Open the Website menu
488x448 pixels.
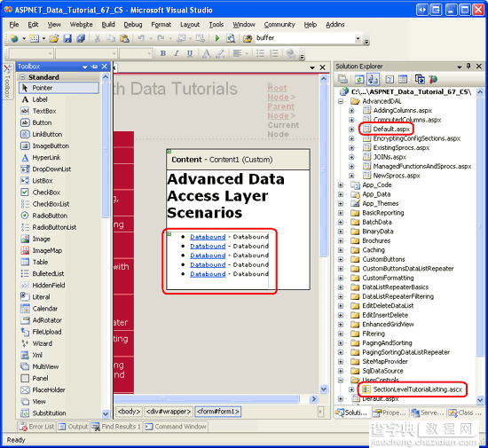tap(81, 24)
